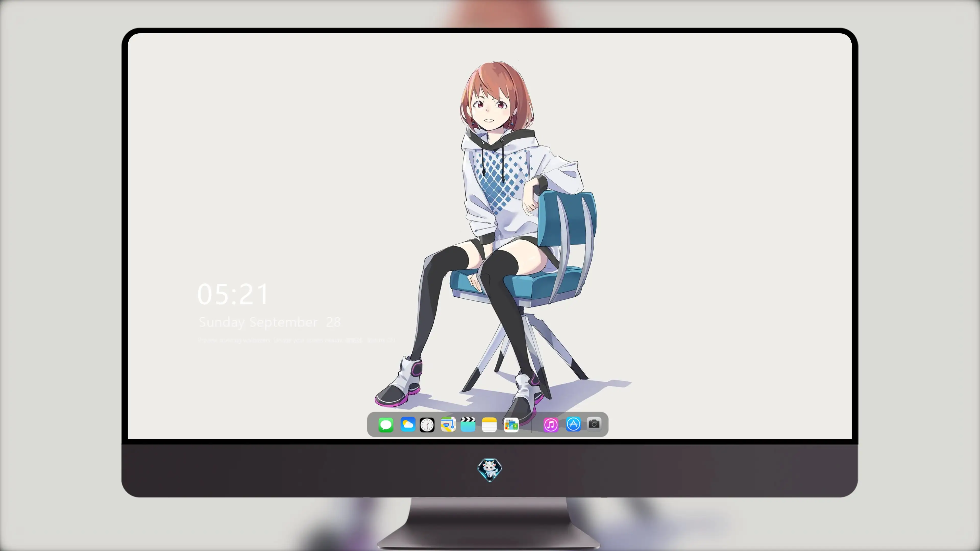
Task: Click the 05:21 clock widget
Action: click(233, 294)
